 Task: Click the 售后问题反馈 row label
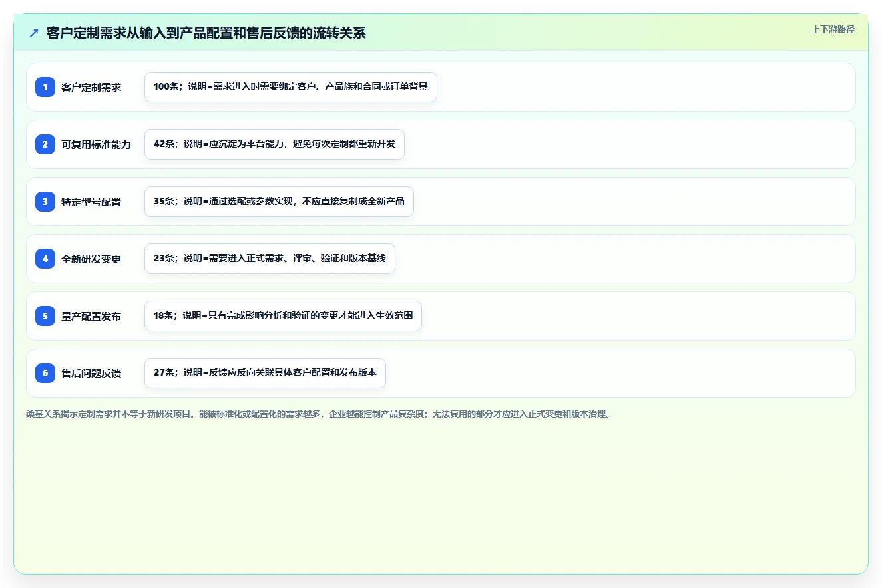91,373
